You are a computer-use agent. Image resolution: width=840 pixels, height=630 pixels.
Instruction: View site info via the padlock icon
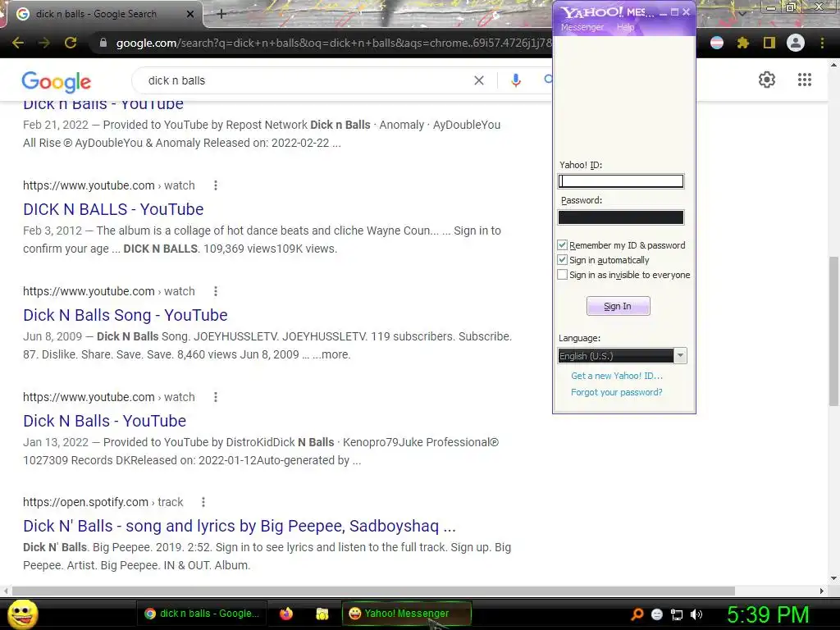(103, 43)
